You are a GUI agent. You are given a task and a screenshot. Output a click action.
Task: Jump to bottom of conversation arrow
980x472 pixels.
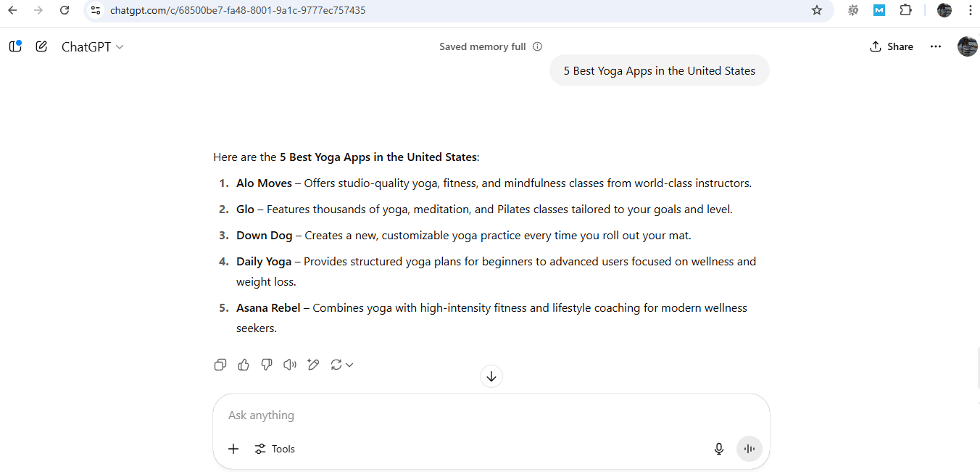coord(491,376)
